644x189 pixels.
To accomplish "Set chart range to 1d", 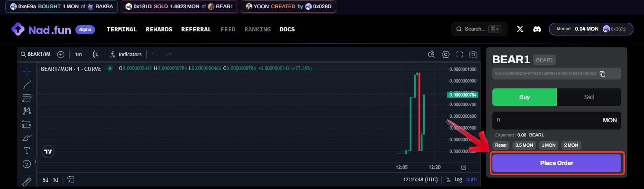I will coord(55,180).
